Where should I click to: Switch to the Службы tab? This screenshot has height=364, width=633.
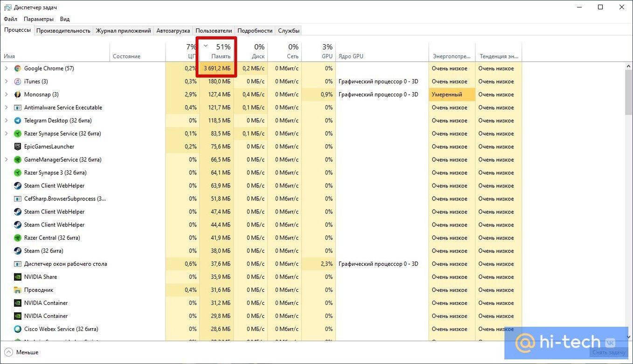click(x=289, y=31)
